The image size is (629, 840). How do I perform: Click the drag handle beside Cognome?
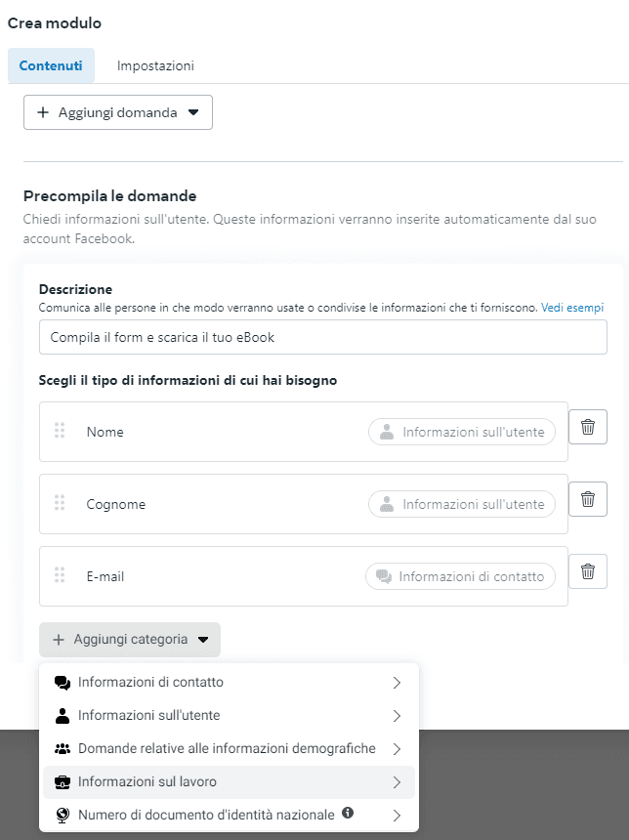[x=60, y=503]
